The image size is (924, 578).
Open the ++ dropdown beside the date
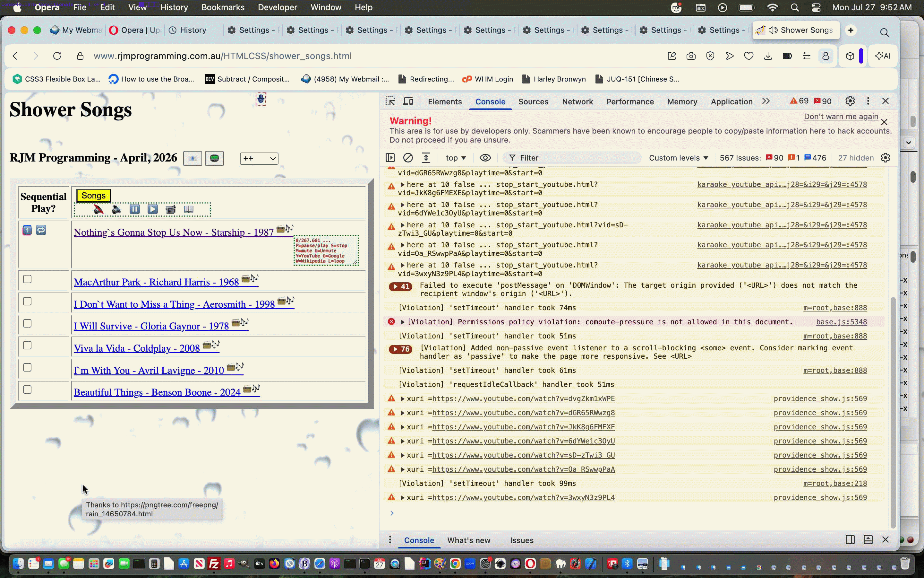[259, 159]
